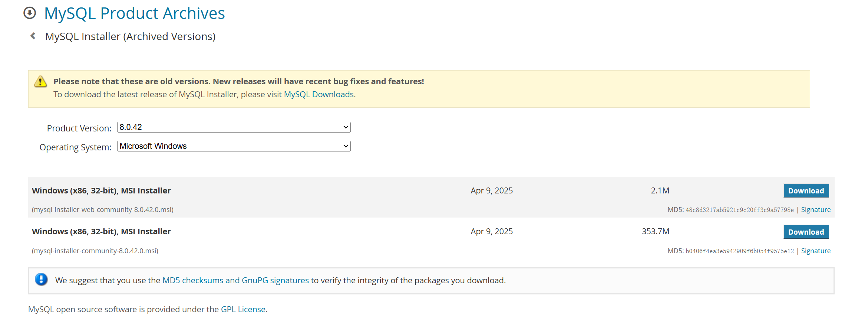
Task: Click the yellow warning triangle icon
Action: (x=40, y=81)
